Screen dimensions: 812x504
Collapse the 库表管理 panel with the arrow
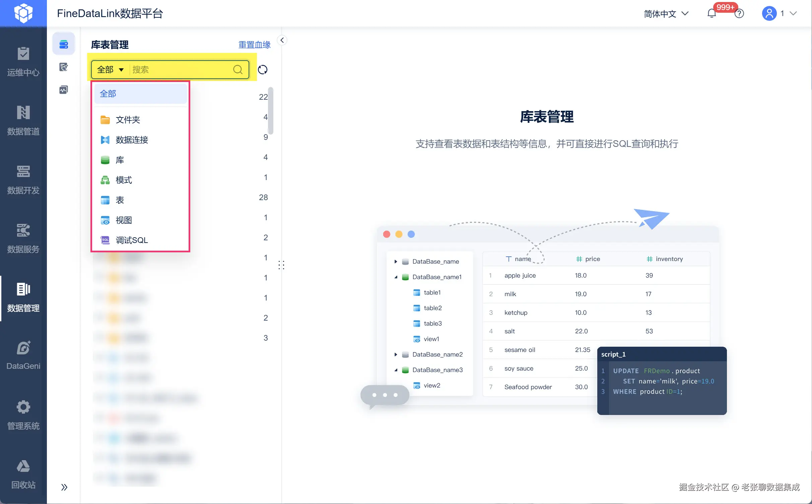[282, 40]
